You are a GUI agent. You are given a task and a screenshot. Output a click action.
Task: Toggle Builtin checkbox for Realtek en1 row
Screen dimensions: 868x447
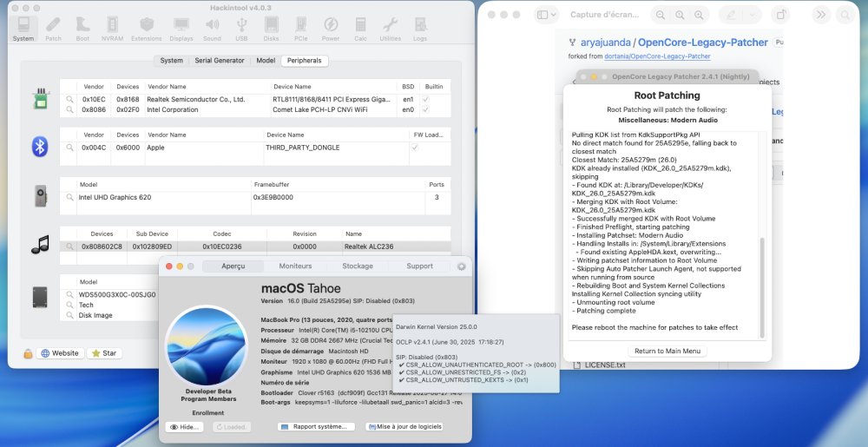coord(425,99)
